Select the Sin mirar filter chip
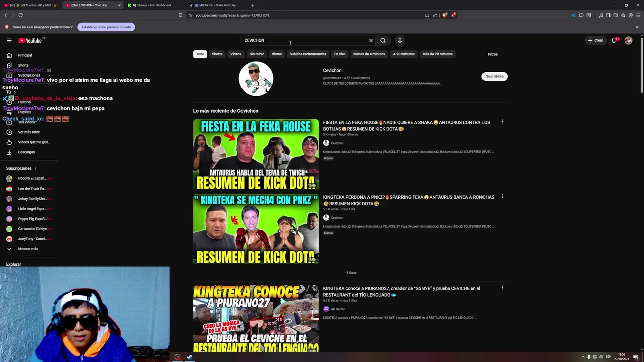Viewport: 644px width, 362px height. [257, 54]
